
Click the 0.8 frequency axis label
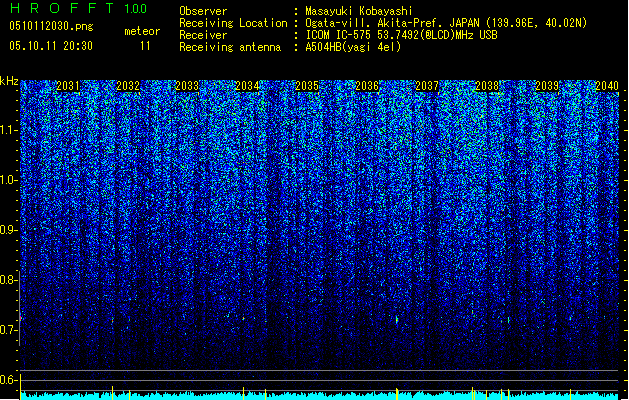[8, 280]
